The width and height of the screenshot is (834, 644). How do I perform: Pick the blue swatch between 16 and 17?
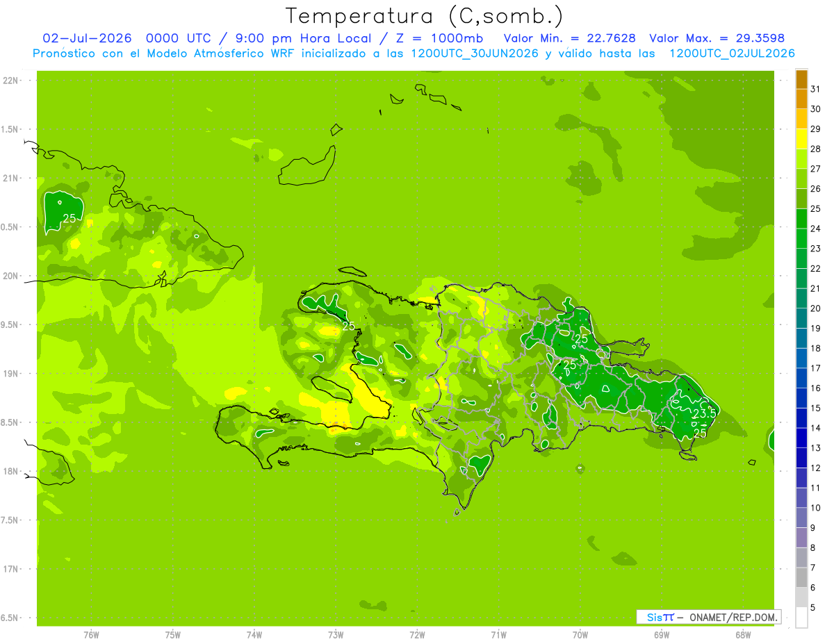click(801, 379)
